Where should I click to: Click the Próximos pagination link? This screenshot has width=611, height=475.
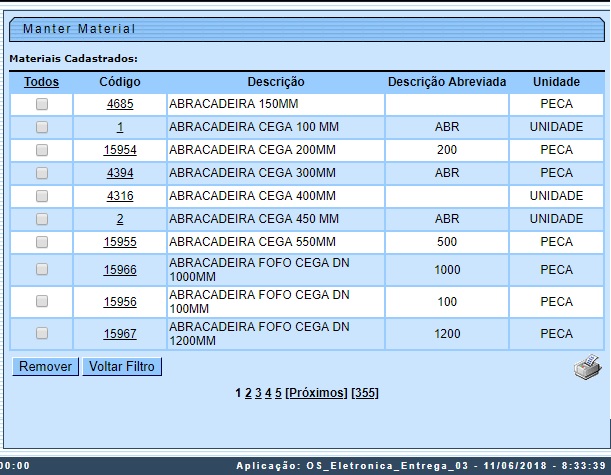coord(316,393)
